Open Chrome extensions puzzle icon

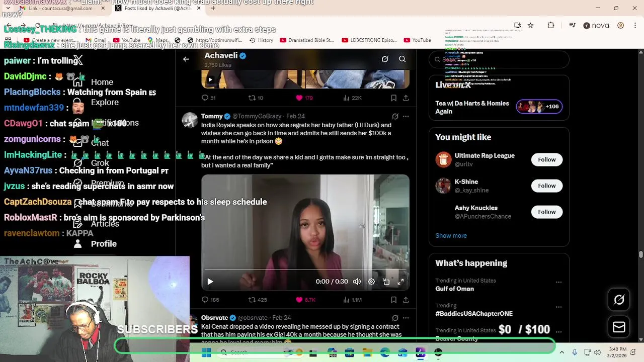(x=550, y=26)
